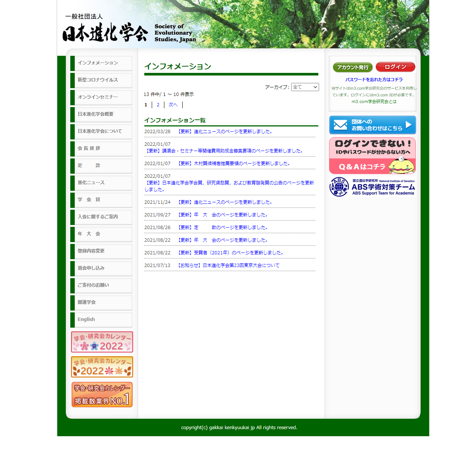Open the 進化ニュース sidebar item

coord(101,183)
